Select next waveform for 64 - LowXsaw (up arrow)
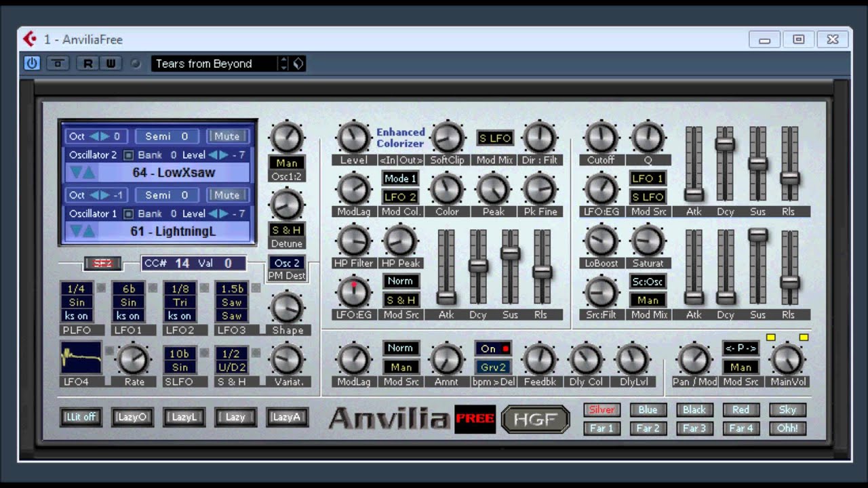 click(x=89, y=173)
